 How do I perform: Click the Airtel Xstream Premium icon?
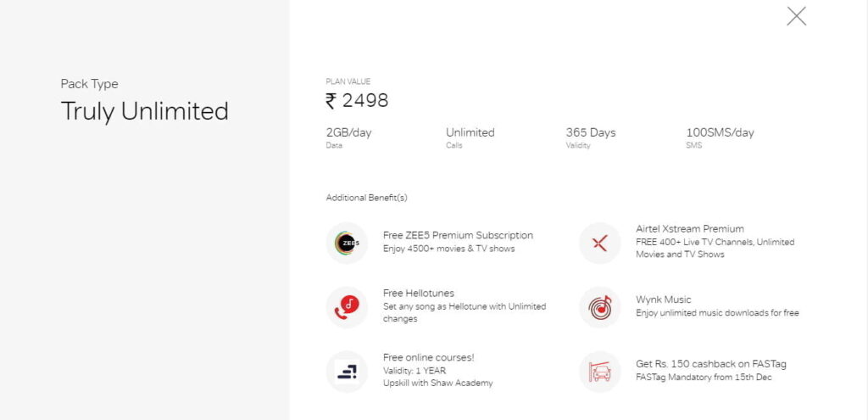coord(600,244)
